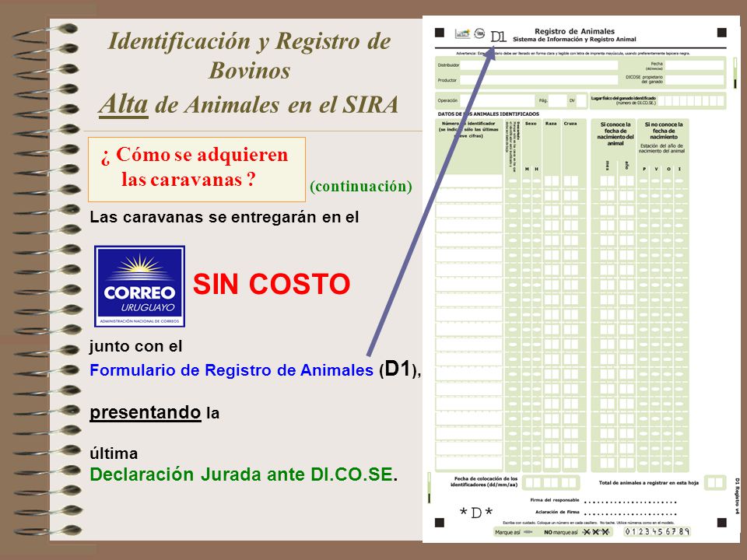Click the '¿ Cómo se adquieren las caravanas ?' box
The height and width of the screenshot is (560, 747).
[x=197, y=170]
